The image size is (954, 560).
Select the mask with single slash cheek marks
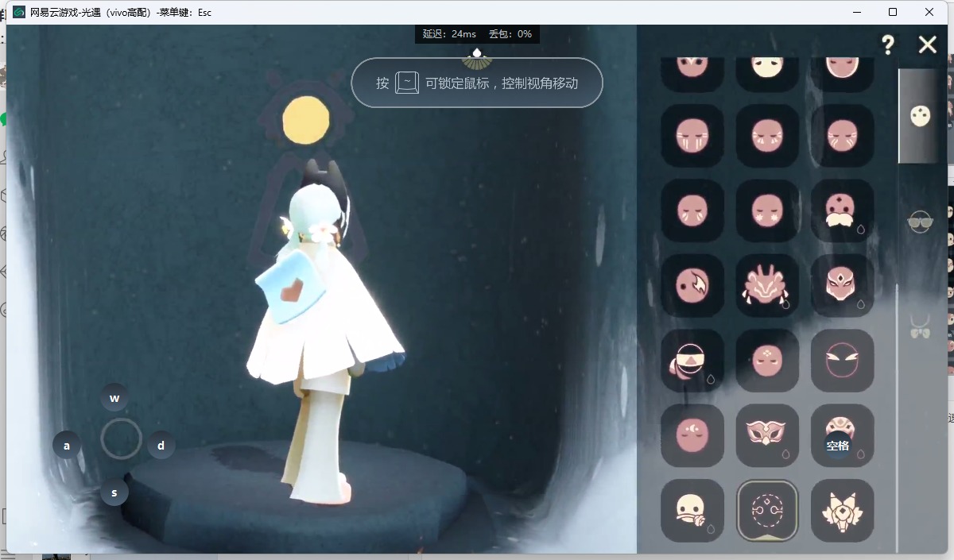pos(692,210)
